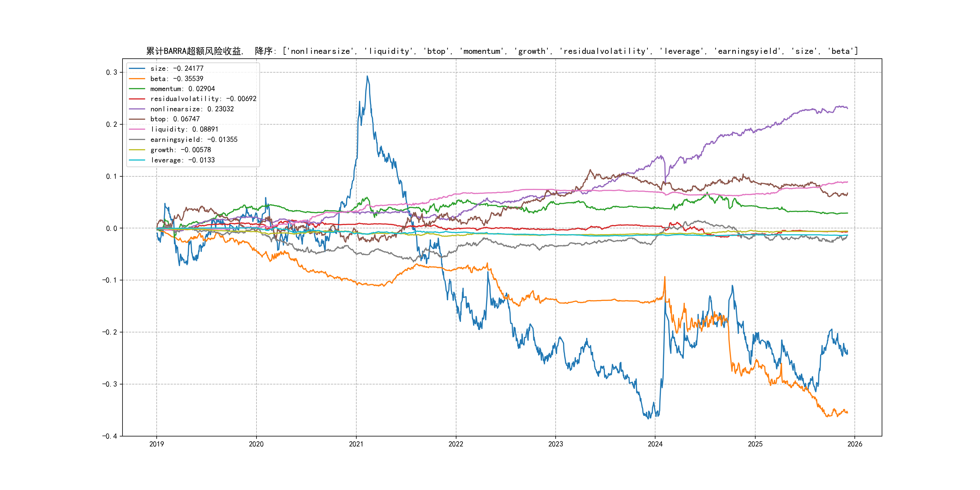Select the residualvolatility legend label
The width and height of the screenshot is (980, 490).
(203, 99)
